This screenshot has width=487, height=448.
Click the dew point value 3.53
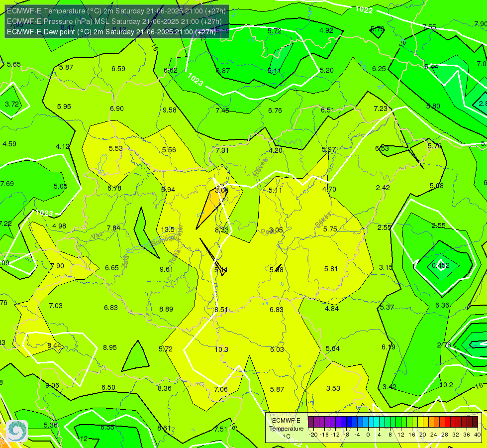[x=333, y=388]
